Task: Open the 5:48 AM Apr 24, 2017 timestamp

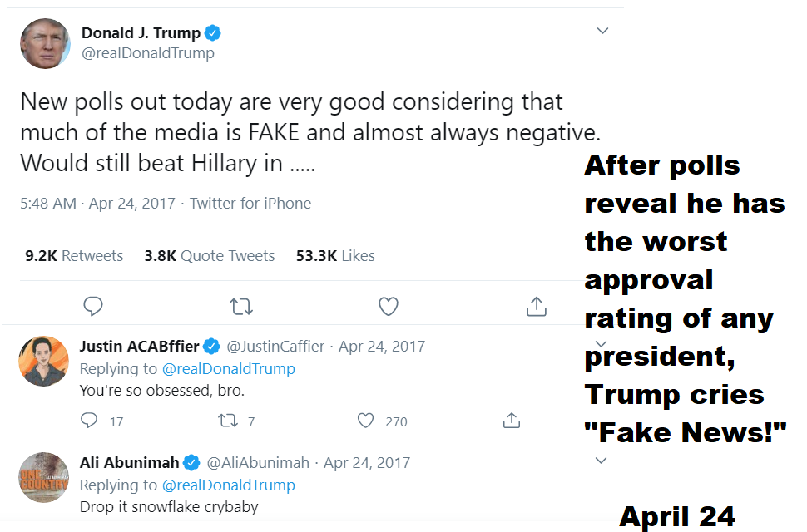Action: tap(98, 204)
